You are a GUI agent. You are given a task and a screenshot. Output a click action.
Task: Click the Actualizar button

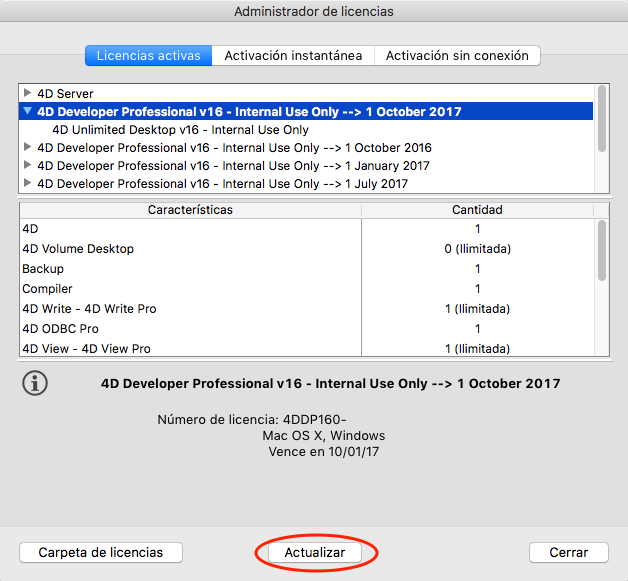[315, 553]
